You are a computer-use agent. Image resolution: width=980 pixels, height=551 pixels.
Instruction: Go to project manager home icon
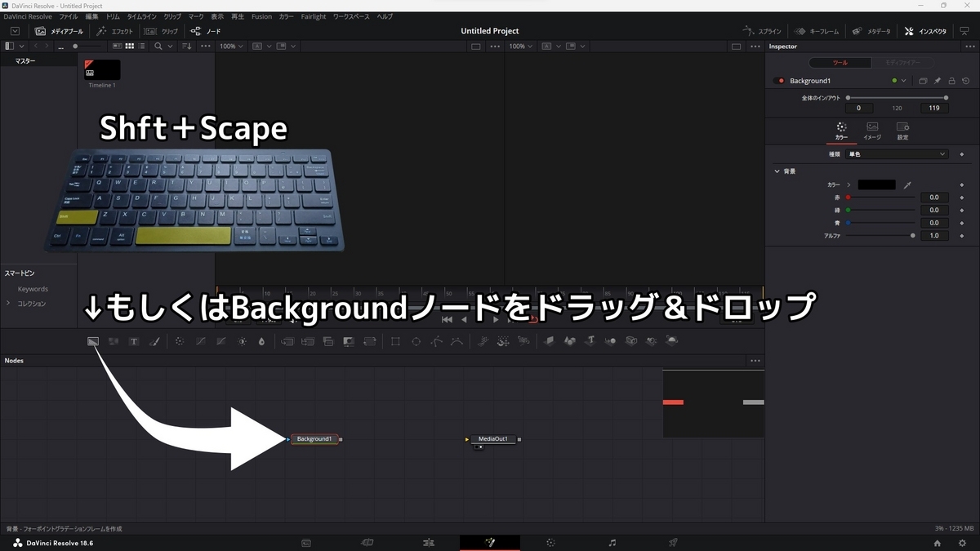pyautogui.click(x=937, y=543)
